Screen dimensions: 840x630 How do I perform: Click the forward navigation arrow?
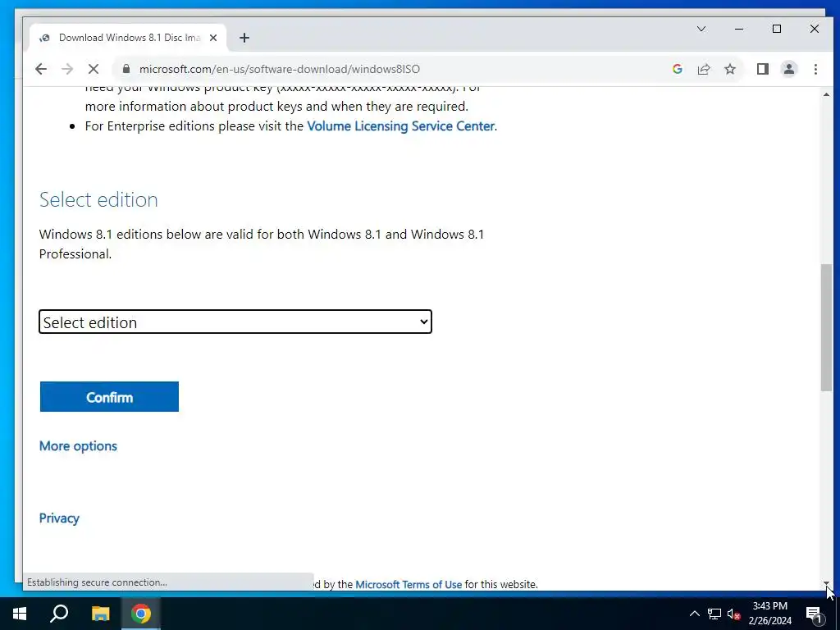coord(67,69)
